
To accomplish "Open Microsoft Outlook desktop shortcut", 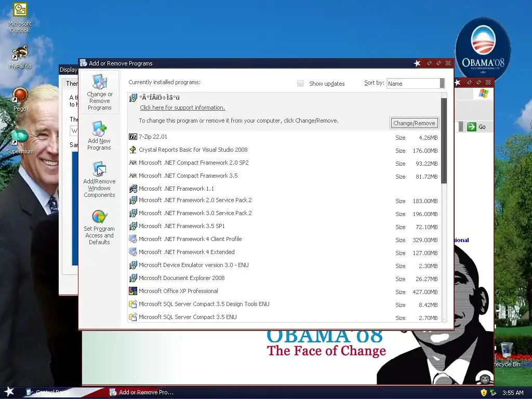I will 20,18.
